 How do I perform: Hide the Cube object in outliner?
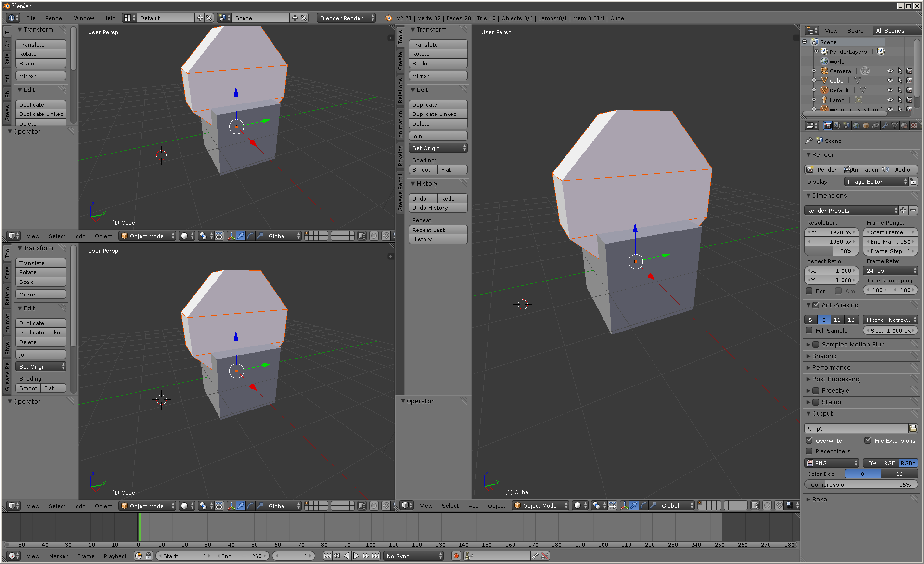pos(890,81)
